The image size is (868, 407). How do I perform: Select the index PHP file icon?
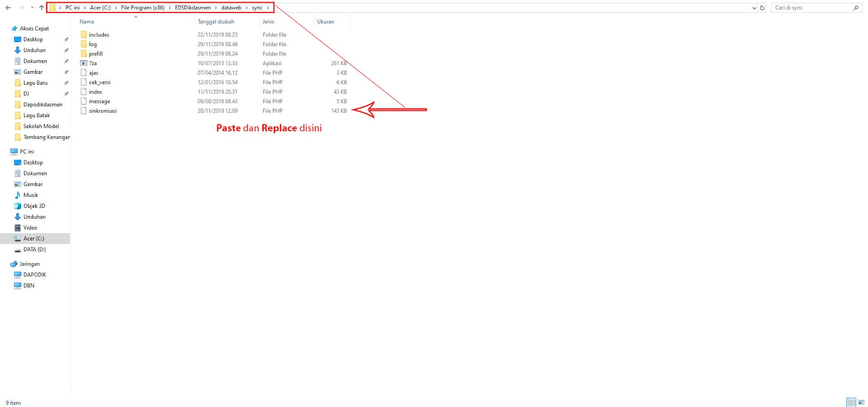(84, 92)
